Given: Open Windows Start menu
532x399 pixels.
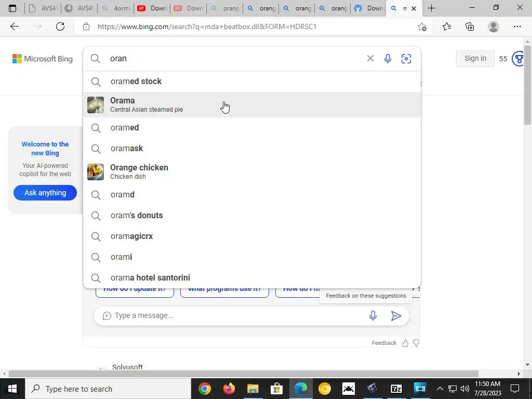Looking at the screenshot, I should pos(12,389).
